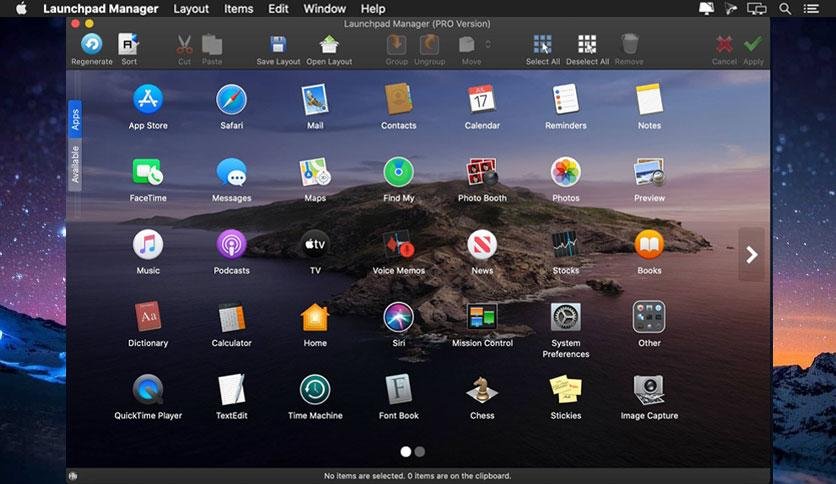Select the Find My icon
The width and height of the screenshot is (836, 484).
399,172
